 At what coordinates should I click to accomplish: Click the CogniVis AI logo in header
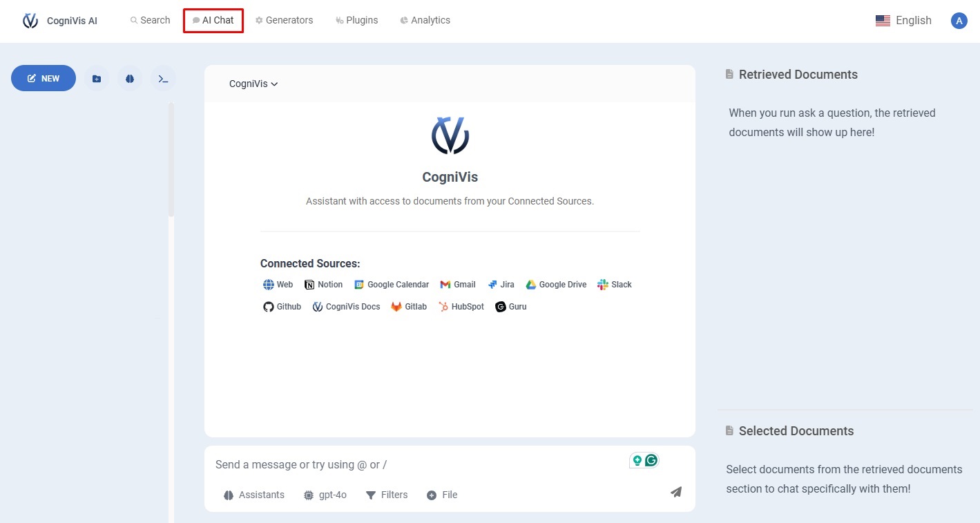[30, 21]
